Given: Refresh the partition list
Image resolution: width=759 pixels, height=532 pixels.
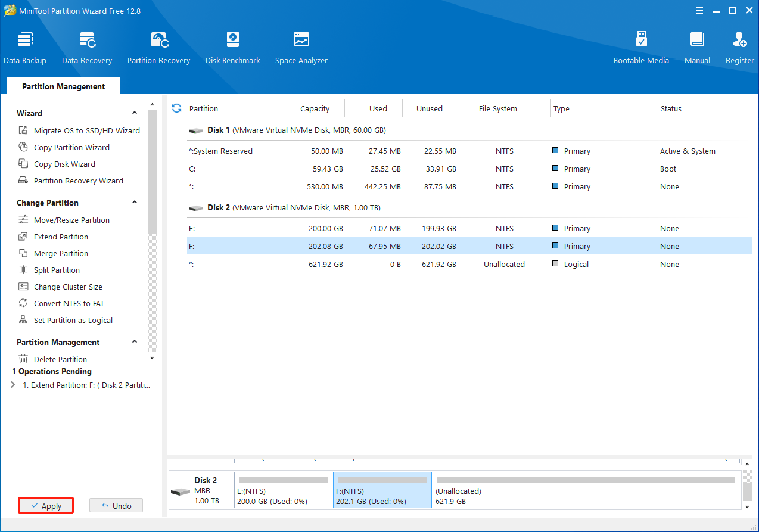Looking at the screenshot, I should click(176, 108).
